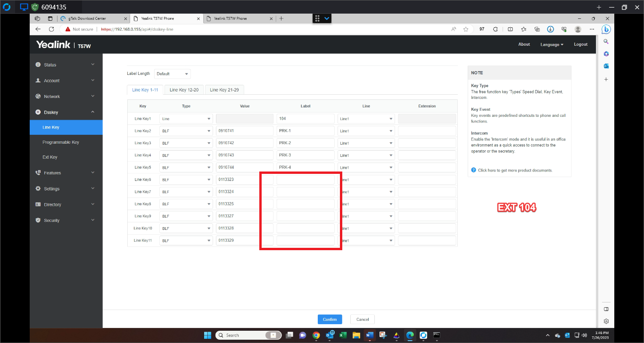Open the Favorites list icon
Viewport: 644px width, 343px height.
[x=524, y=29]
